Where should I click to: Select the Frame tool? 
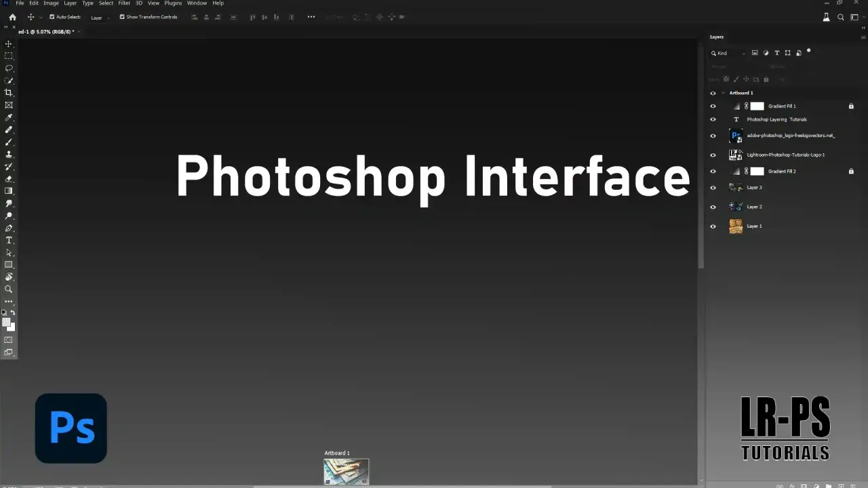[x=9, y=105]
